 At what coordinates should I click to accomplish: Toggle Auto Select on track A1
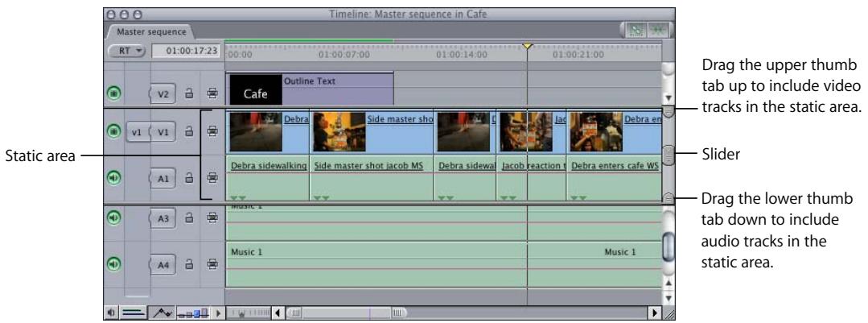click(212, 178)
